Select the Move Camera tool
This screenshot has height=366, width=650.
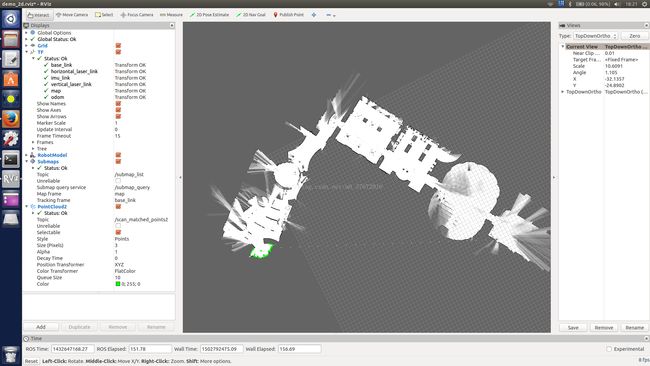(72, 15)
